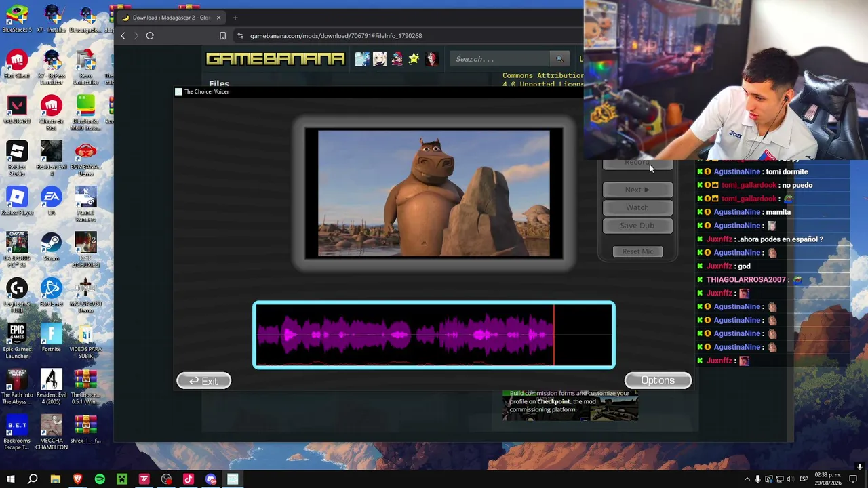
Task: Open VALORANT desktop shortcut
Action: pos(17,110)
